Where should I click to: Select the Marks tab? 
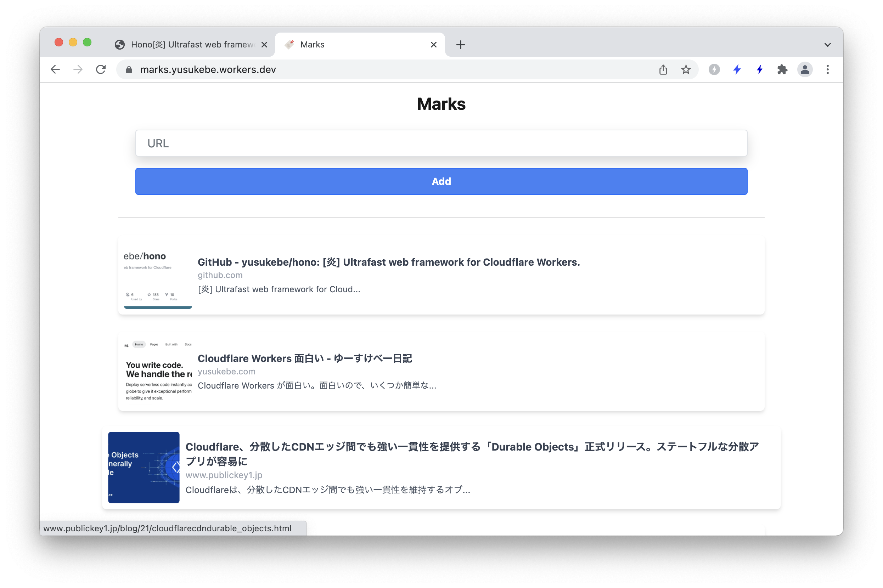point(360,45)
